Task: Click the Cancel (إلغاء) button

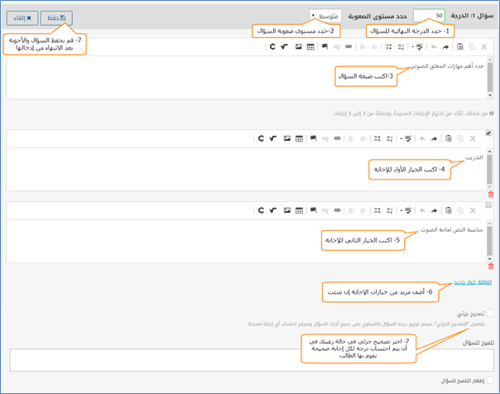Action: click(22, 18)
